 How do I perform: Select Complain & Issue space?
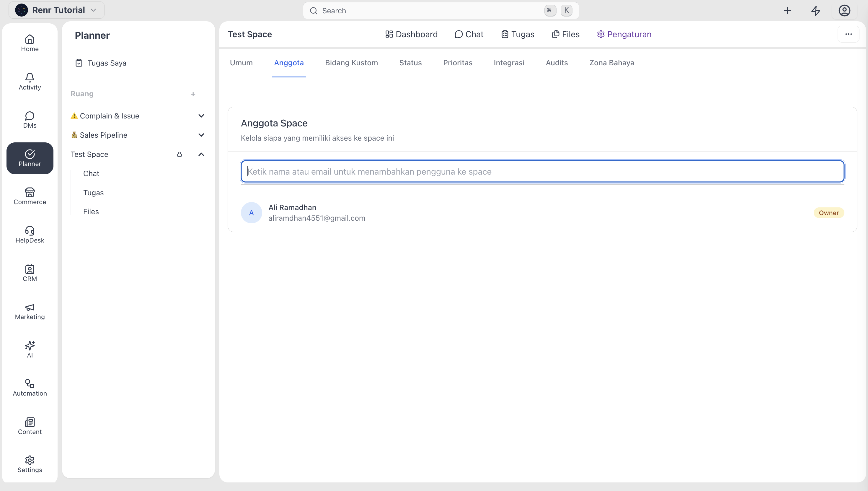click(105, 116)
